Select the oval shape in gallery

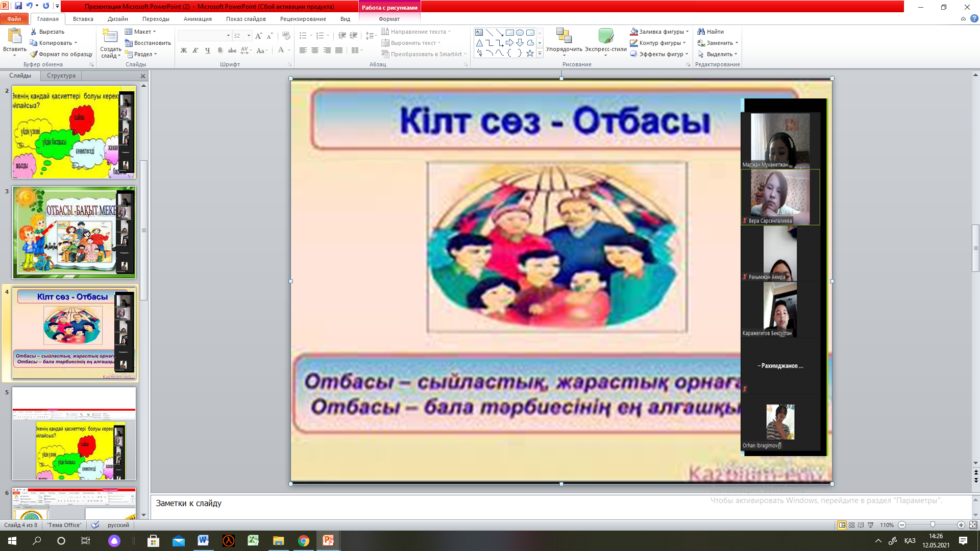[520, 33]
